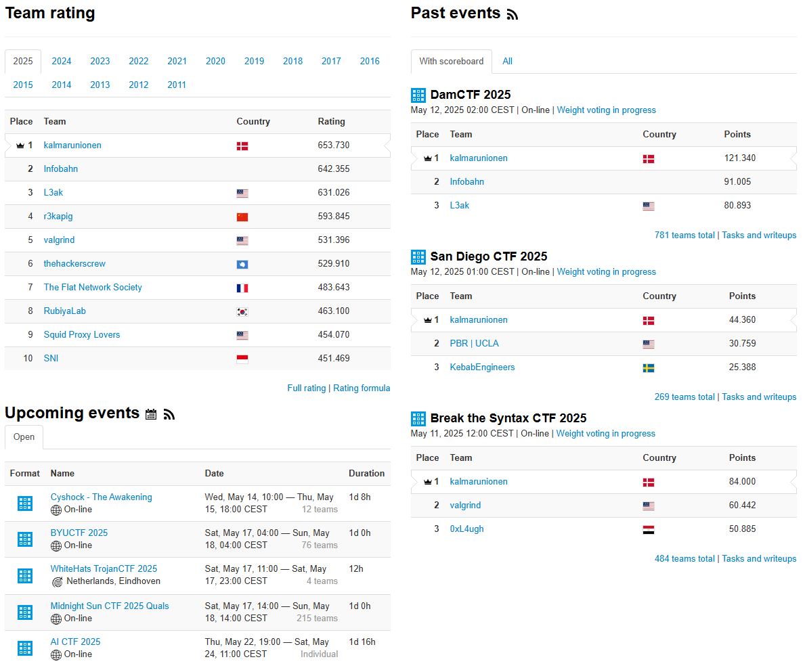Click the France flag beside The Flat Network Society

pyautogui.click(x=242, y=288)
